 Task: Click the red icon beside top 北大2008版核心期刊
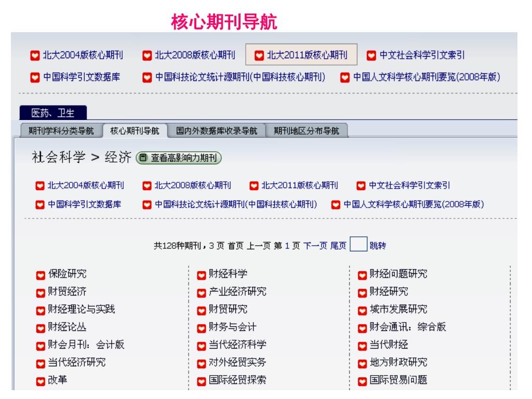(147, 55)
